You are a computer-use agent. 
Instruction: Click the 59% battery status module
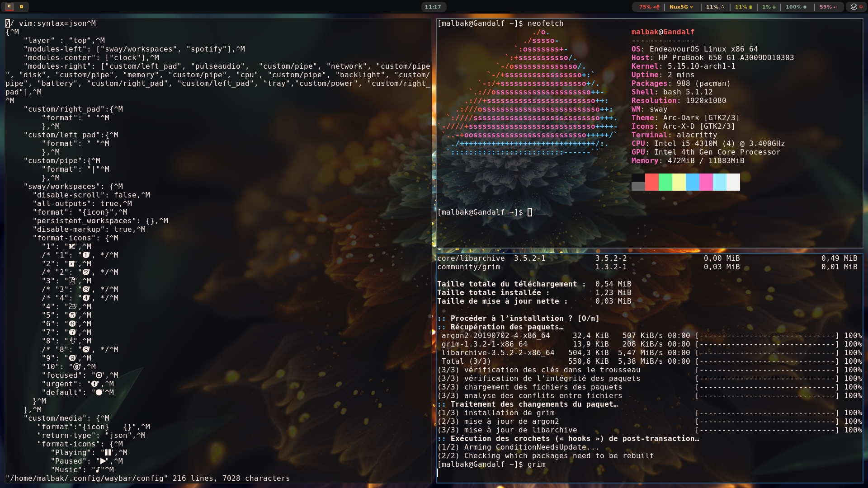828,7
